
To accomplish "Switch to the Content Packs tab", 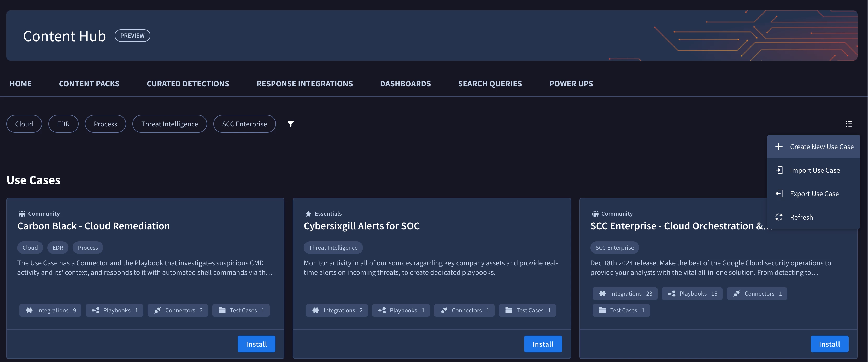I will pyautogui.click(x=89, y=84).
